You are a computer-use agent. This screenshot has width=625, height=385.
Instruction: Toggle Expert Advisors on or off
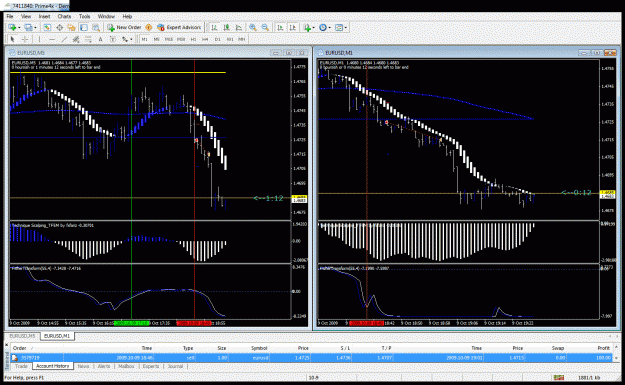pos(179,28)
